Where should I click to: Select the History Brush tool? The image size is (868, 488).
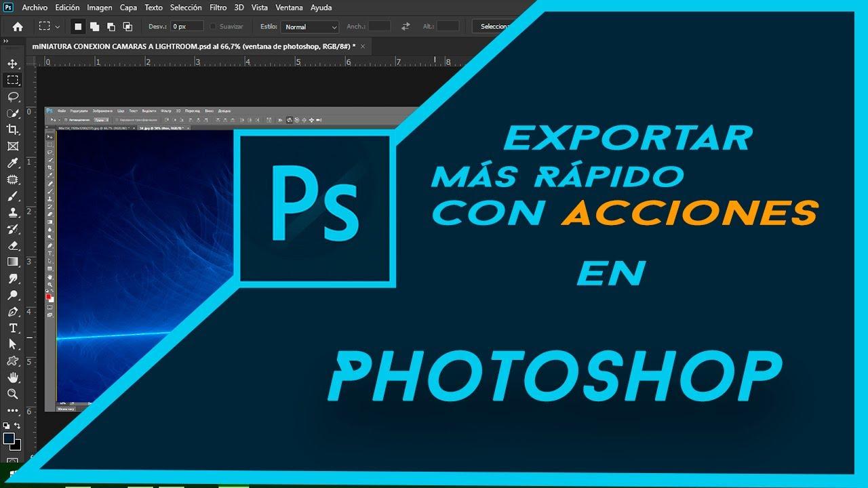(12, 229)
